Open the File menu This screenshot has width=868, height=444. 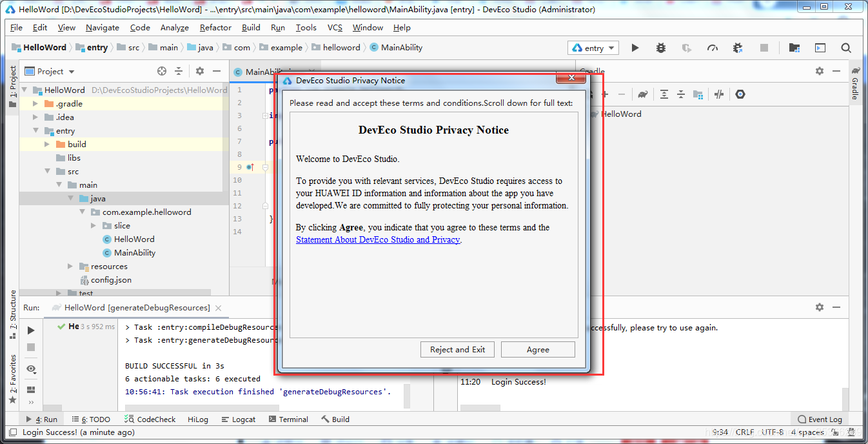[x=16, y=27]
